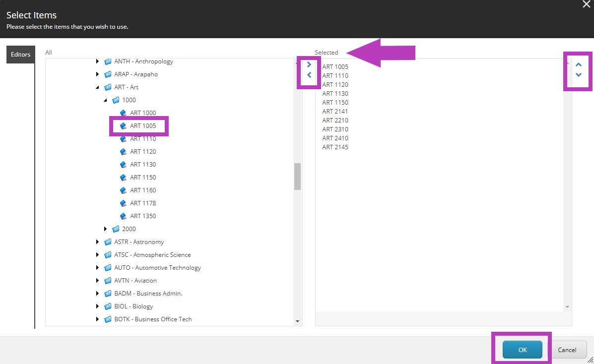This screenshot has height=364, width=594.
Task: Select ART 1178 in the tree
Action: (x=143, y=203)
